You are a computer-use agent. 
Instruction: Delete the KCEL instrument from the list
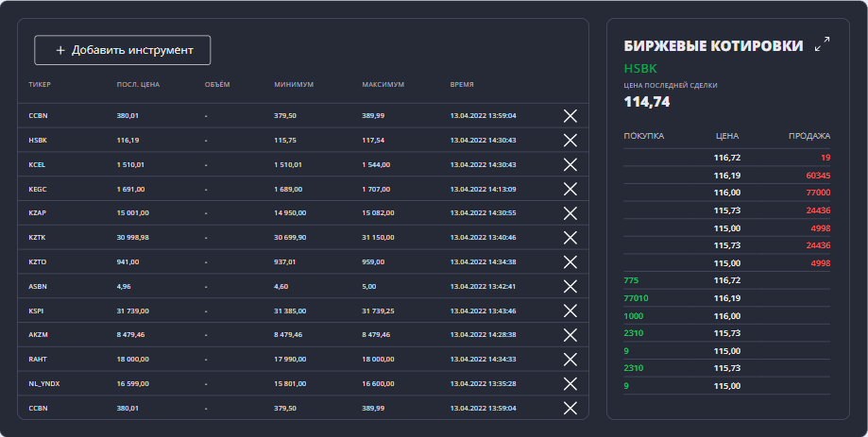(570, 164)
